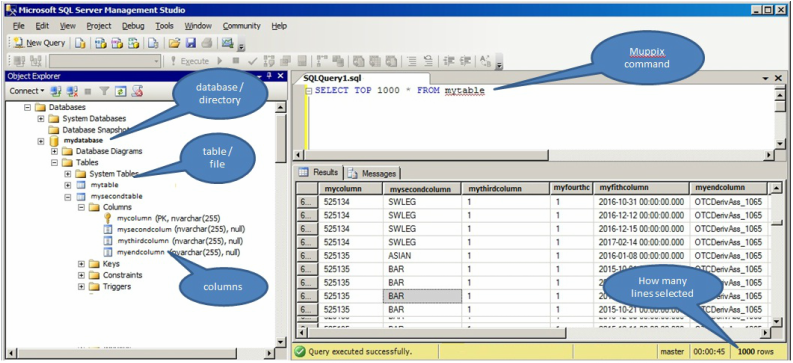Image resolution: width=793 pixels, height=363 pixels.
Task: Expand the System Databases folder
Action: pyautogui.click(x=41, y=118)
